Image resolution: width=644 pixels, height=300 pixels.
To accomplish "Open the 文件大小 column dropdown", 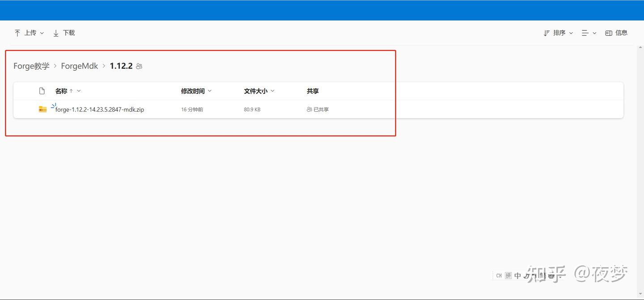I will (x=272, y=90).
